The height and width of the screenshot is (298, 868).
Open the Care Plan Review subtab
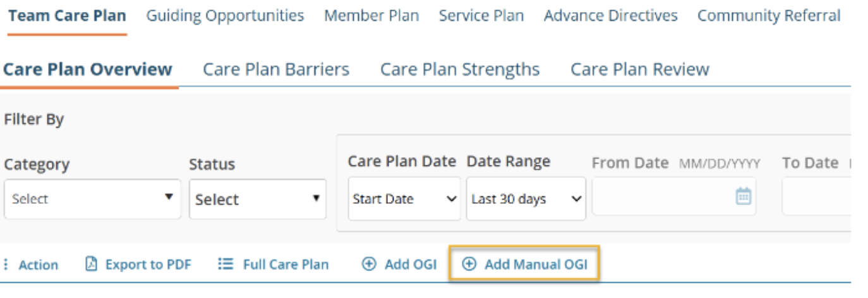click(x=639, y=69)
